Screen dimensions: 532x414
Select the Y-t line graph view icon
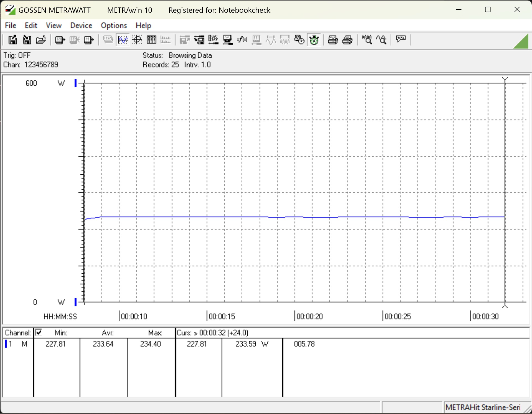123,40
